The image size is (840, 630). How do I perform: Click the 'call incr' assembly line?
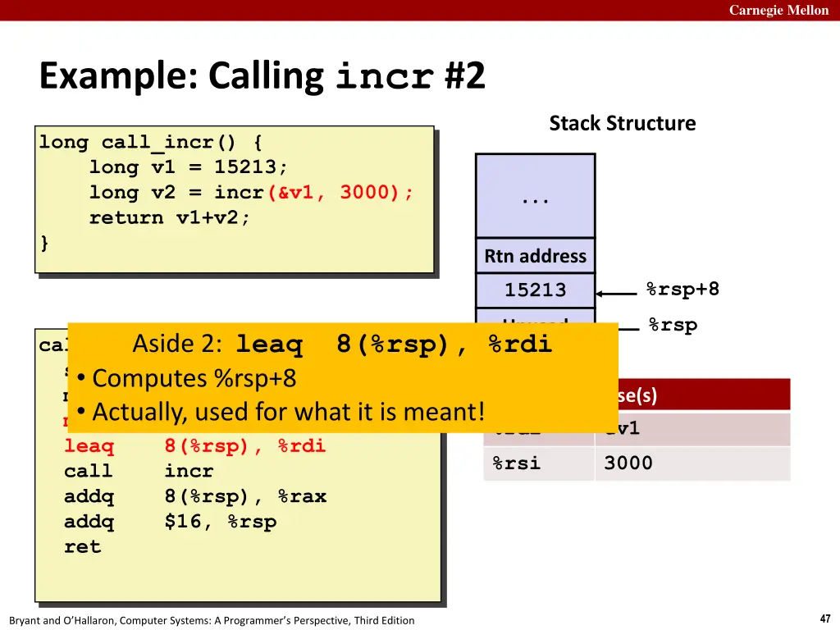pyautogui.click(x=138, y=471)
